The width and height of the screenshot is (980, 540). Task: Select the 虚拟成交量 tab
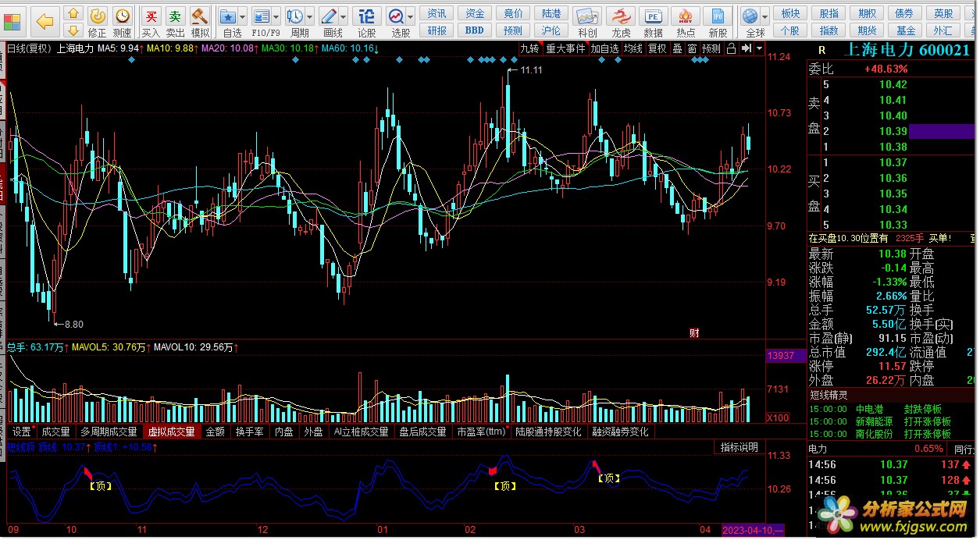pyautogui.click(x=172, y=432)
